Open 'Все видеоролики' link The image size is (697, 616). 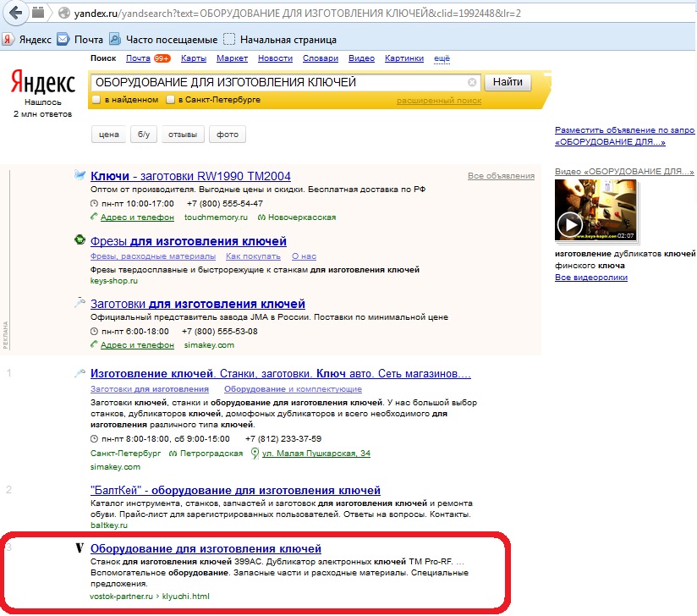[590, 278]
